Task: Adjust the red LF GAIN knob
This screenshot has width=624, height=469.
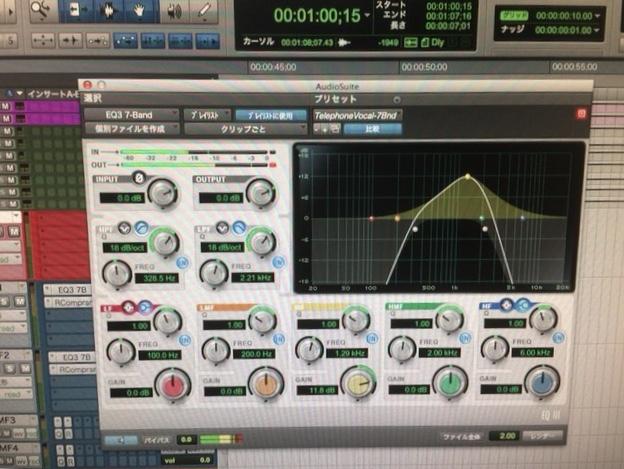Action: [173, 386]
